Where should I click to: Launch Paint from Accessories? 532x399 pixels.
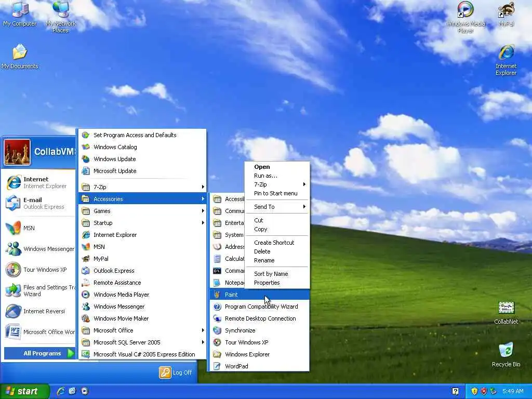(260, 295)
